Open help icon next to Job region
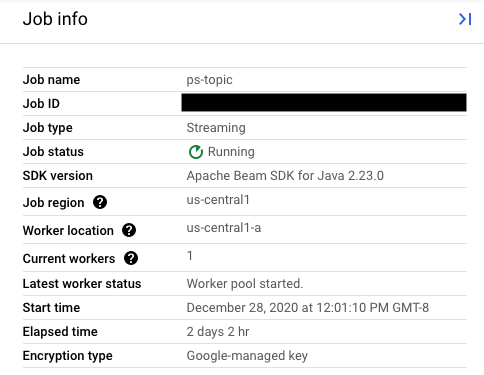Viewport: 484px width, 375px height. [x=100, y=202]
